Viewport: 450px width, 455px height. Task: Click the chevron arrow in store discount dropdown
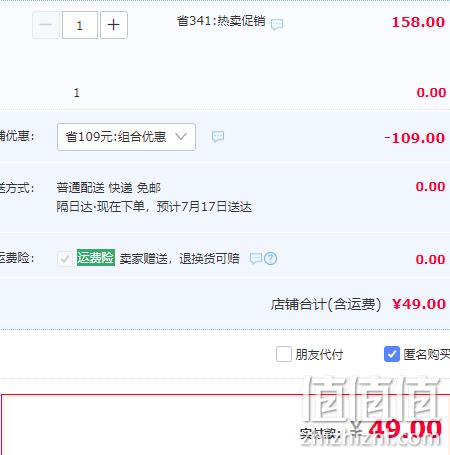181,136
